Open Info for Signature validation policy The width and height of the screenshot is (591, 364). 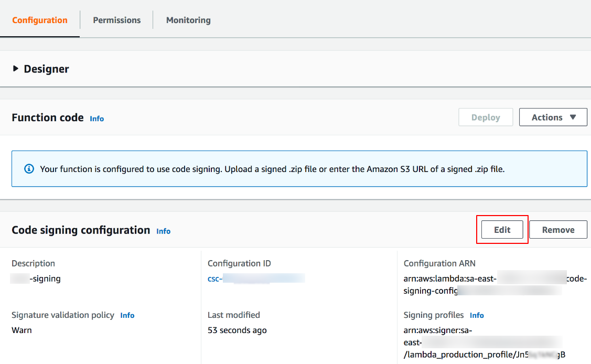coord(127,315)
